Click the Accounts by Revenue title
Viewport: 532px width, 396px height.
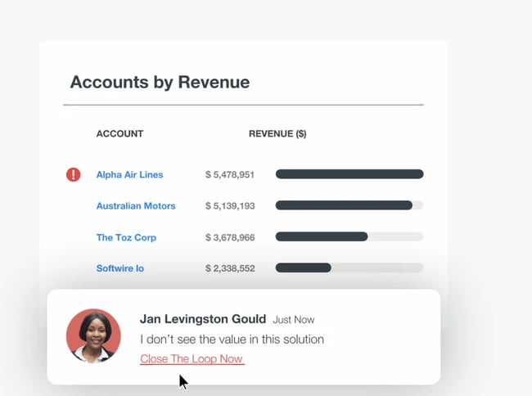pyautogui.click(x=160, y=82)
